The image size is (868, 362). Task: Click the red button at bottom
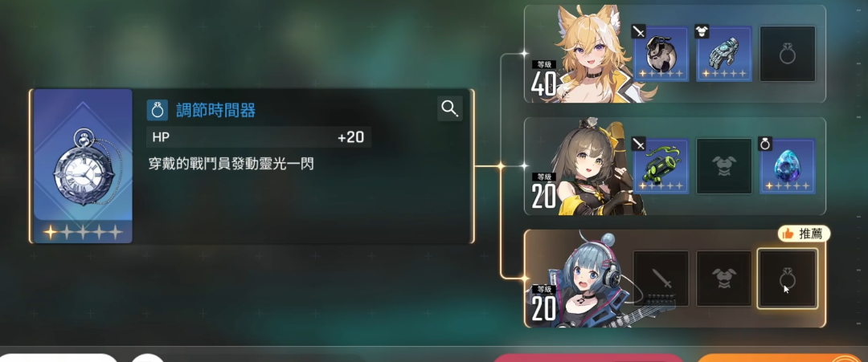589,358
